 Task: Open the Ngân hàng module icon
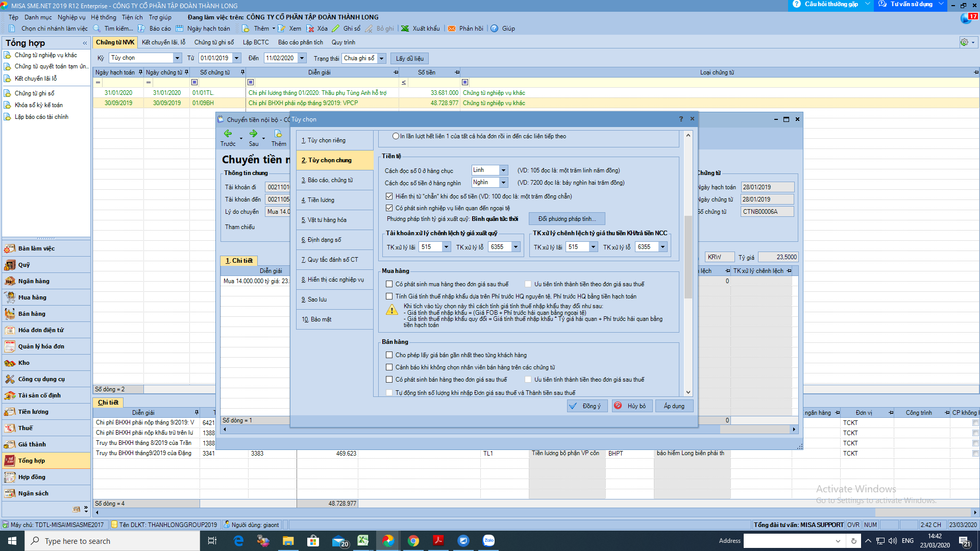[10, 281]
